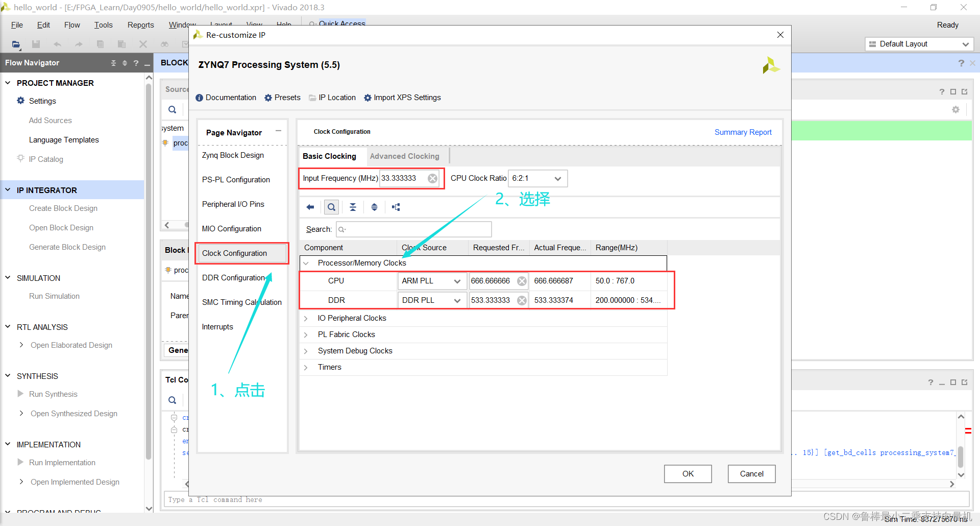
Task: Select Zynq Block Design page
Action: tap(233, 155)
